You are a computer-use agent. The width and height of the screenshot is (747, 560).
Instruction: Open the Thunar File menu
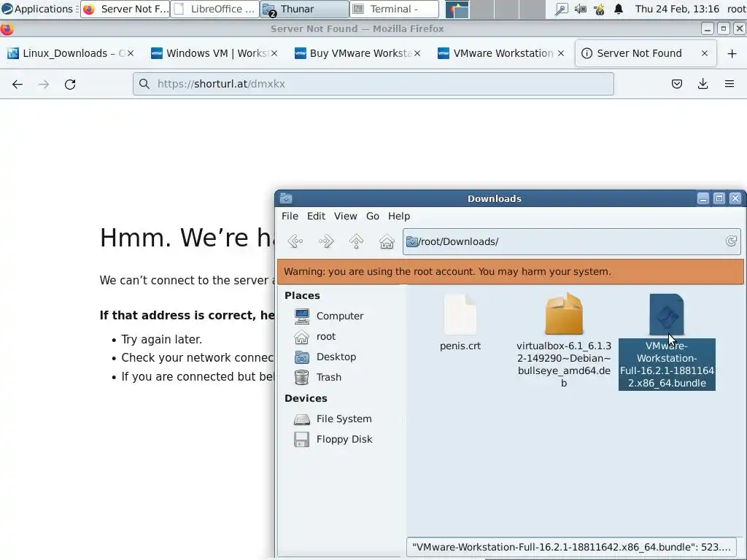(x=290, y=216)
